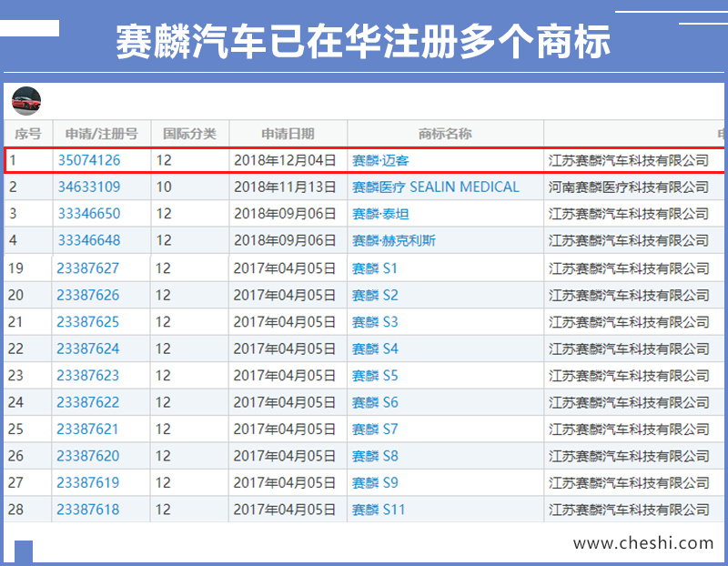Open registration number 35074126
The height and width of the screenshot is (566, 728).
pos(89,160)
